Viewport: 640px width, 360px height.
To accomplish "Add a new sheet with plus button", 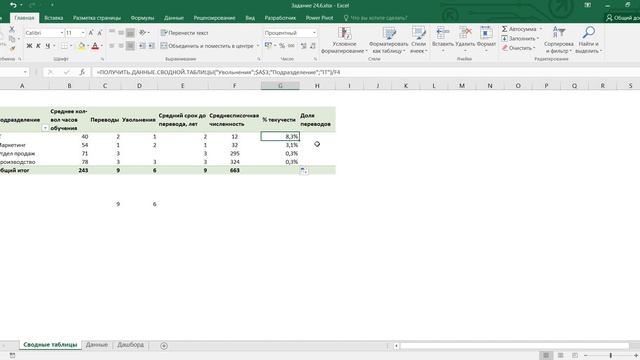I will [164, 346].
